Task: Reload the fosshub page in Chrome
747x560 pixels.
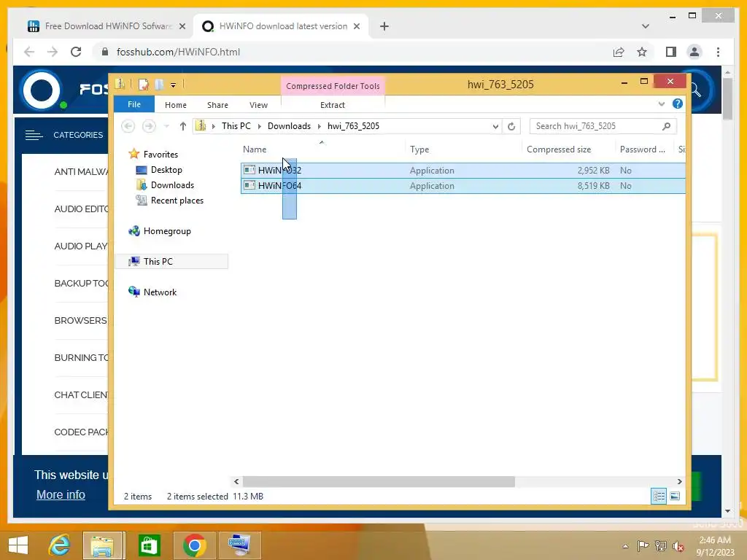Action: pos(76,52)
